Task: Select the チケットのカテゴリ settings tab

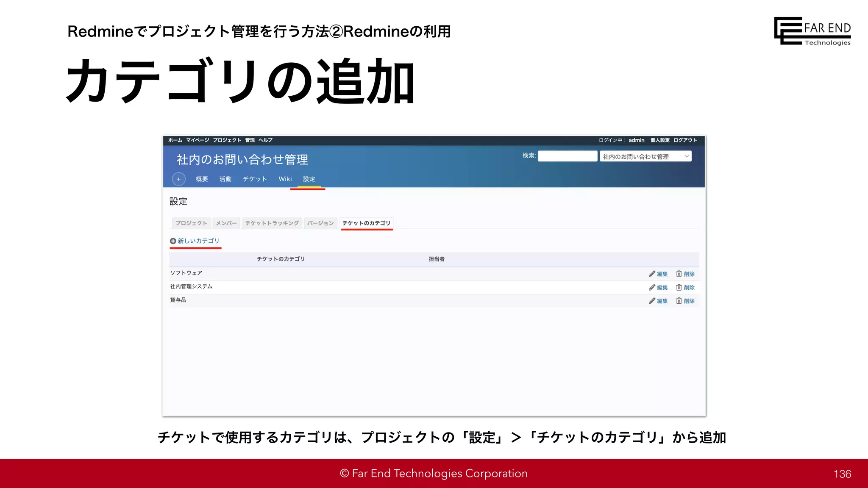Action: tap(367, 223)
